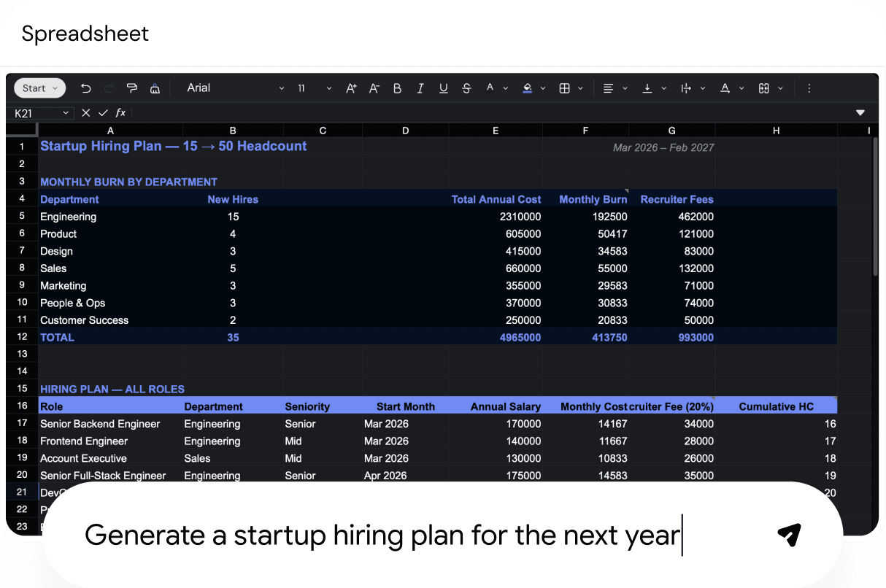Toggle bold formatting
The height and width of the screenshot is (588, 886).
click(397, 88)
